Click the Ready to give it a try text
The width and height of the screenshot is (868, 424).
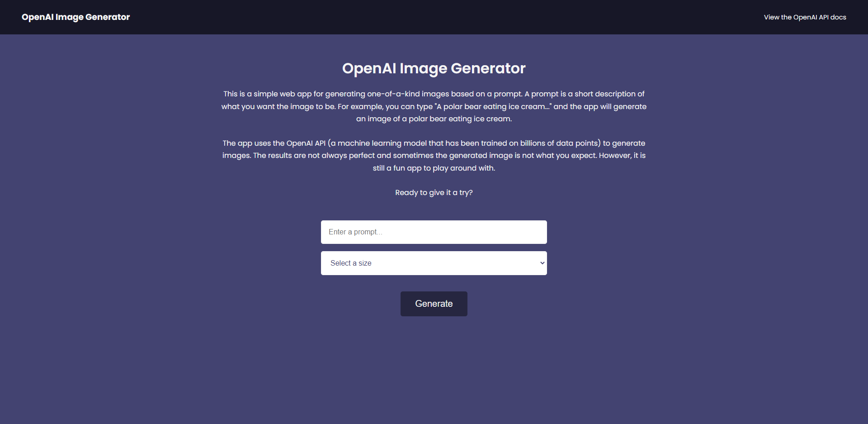tap(434, 192)
